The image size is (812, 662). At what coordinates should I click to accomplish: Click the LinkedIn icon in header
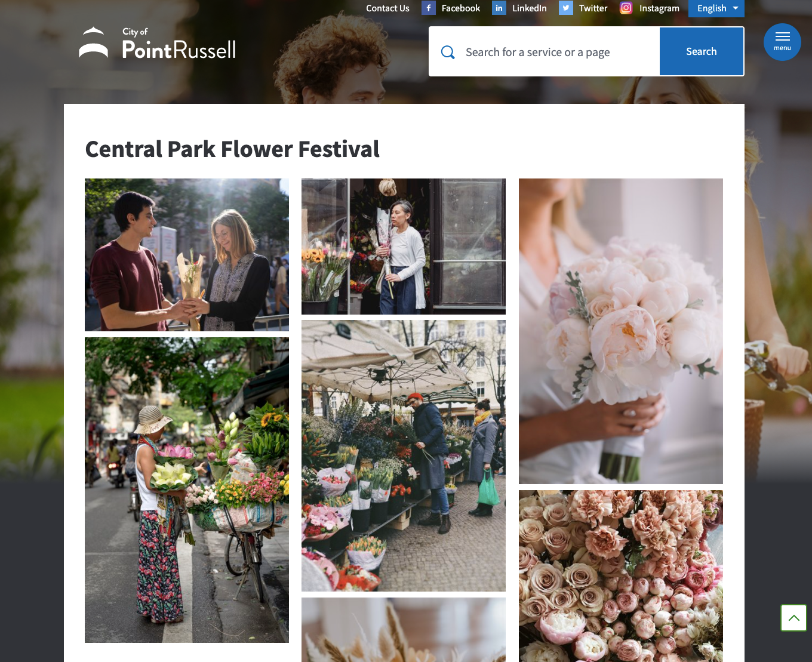coord(499,8)
